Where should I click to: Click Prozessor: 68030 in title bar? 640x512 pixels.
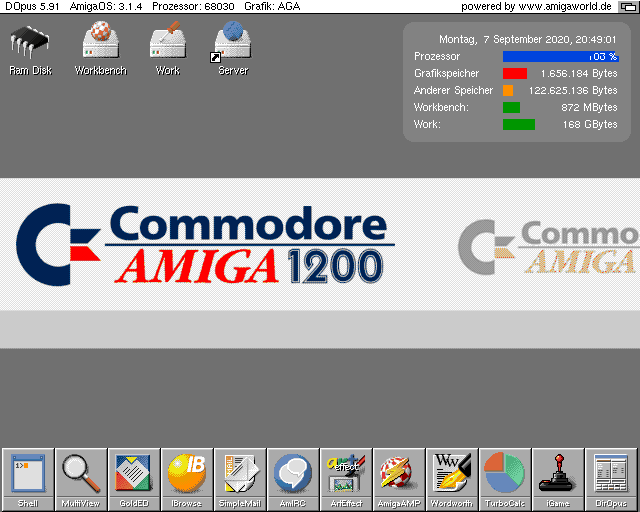[x=193, y=6]
